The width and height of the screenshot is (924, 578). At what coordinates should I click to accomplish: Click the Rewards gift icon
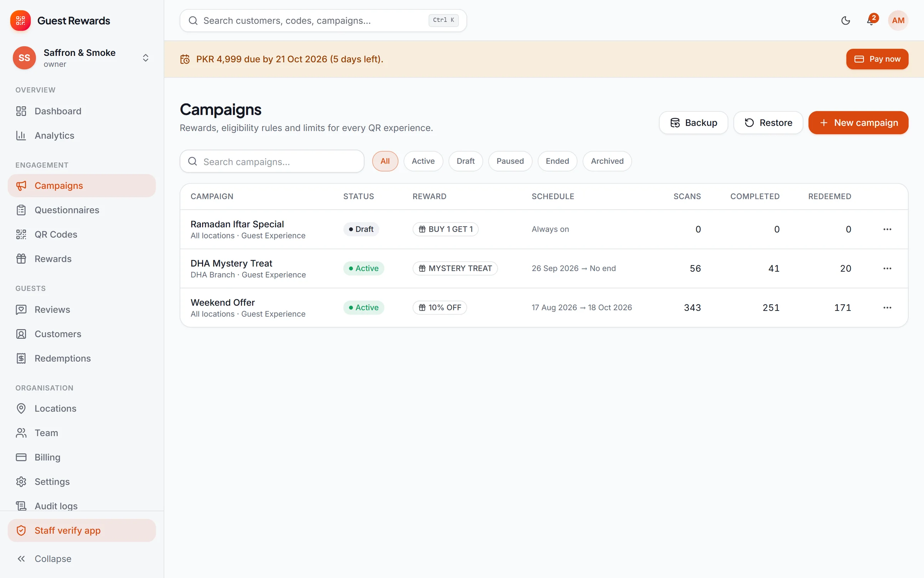click(21, 259)
